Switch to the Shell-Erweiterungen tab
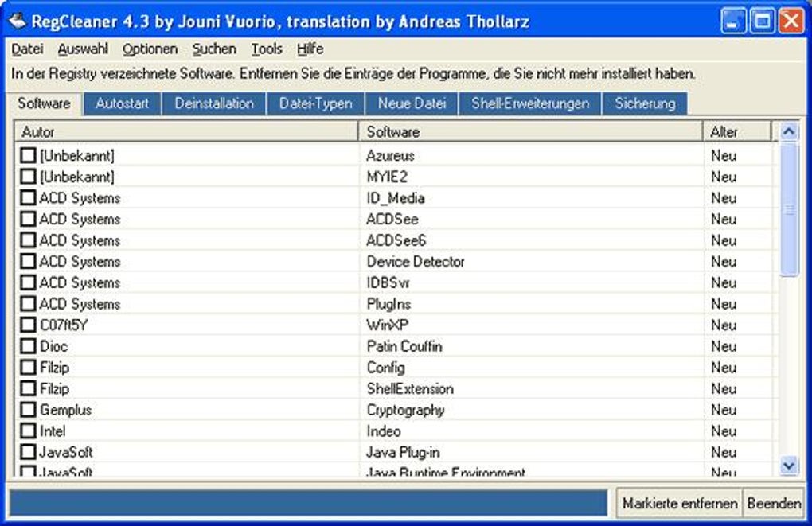This screenshot has height=526, width=812. point(529,103)
